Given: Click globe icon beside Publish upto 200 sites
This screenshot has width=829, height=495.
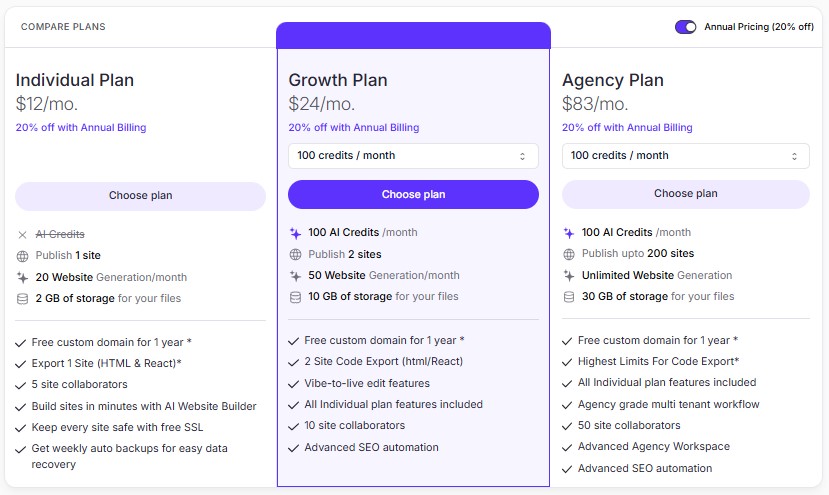Looking at the screenshot, I should click(569, 254).
